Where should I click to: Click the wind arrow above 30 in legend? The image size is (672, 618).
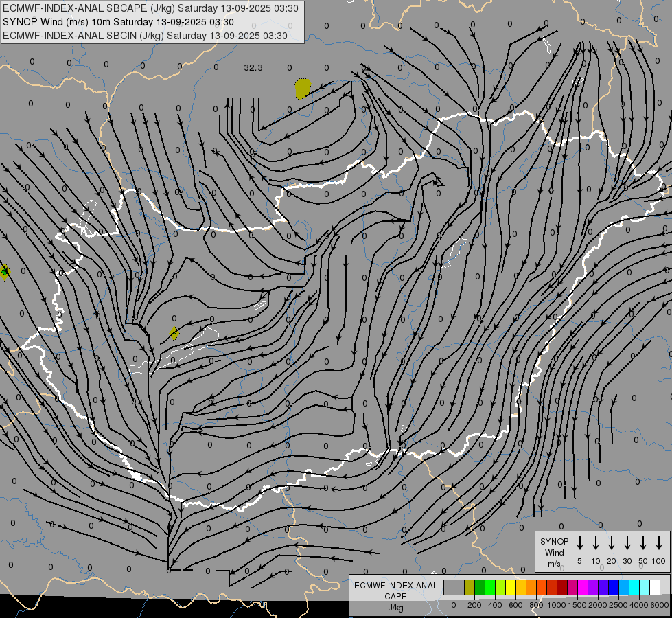627,542
